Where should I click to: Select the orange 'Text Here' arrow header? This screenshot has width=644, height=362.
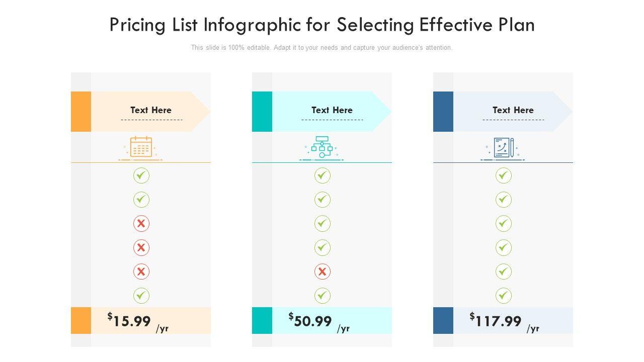150,111
